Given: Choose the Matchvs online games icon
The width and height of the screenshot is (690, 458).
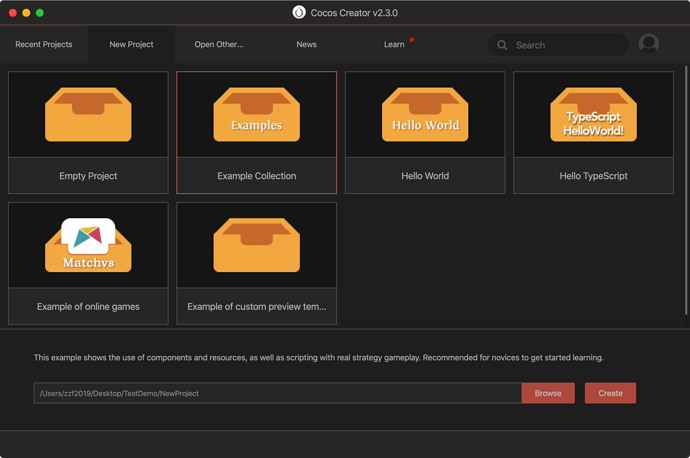Looking at the screenshot, I should click(x=88, y=245).
